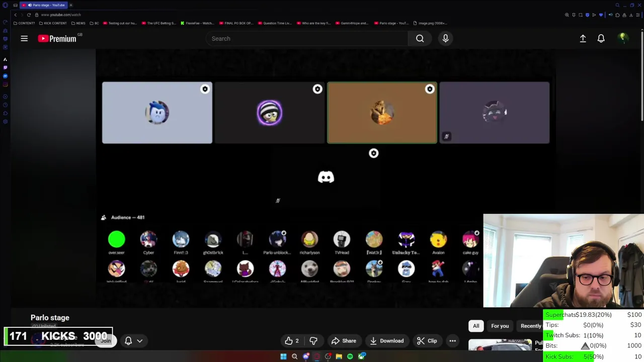The height and width of the screenshot is (362, 644).
Task: Select the orange highlighted speaker tile
Action: click(382, 113)
